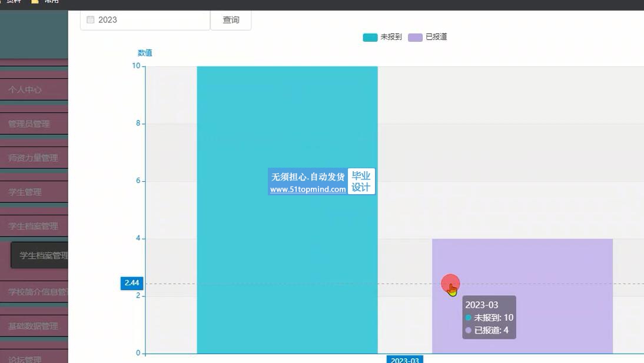Expand 学生档案管理 parent menu item
The height and width of the screenshot is (363, 644).
[x=34, y=226]
